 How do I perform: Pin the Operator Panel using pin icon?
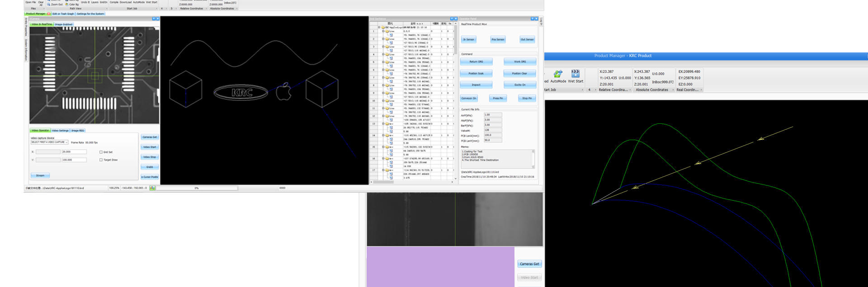point(533,19)
